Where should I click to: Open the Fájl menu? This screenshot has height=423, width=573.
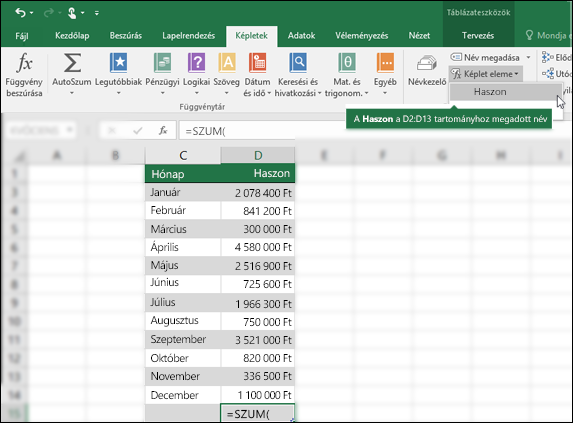(x=22, y=36)
